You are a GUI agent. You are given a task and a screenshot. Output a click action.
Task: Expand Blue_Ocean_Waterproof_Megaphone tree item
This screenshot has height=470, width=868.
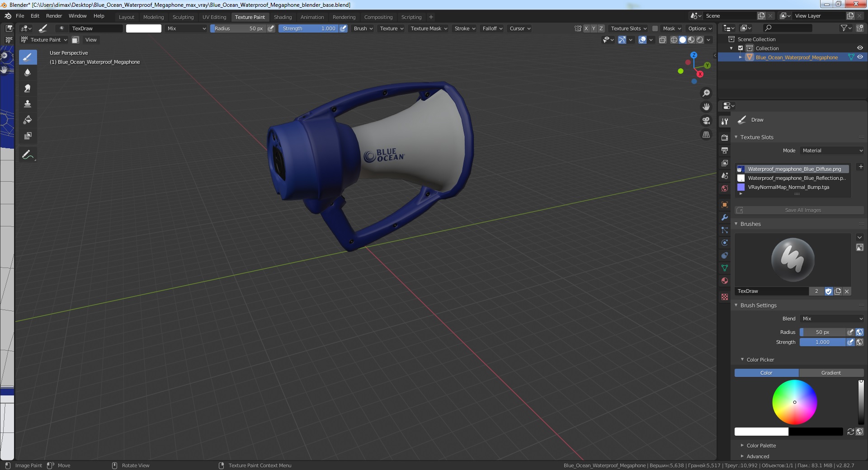740,57
